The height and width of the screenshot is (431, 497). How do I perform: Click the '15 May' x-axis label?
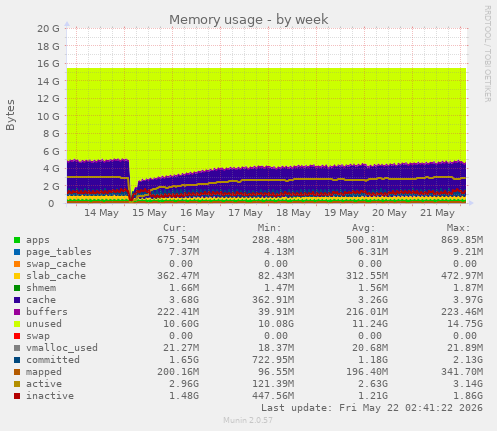(x=149, y=213)
